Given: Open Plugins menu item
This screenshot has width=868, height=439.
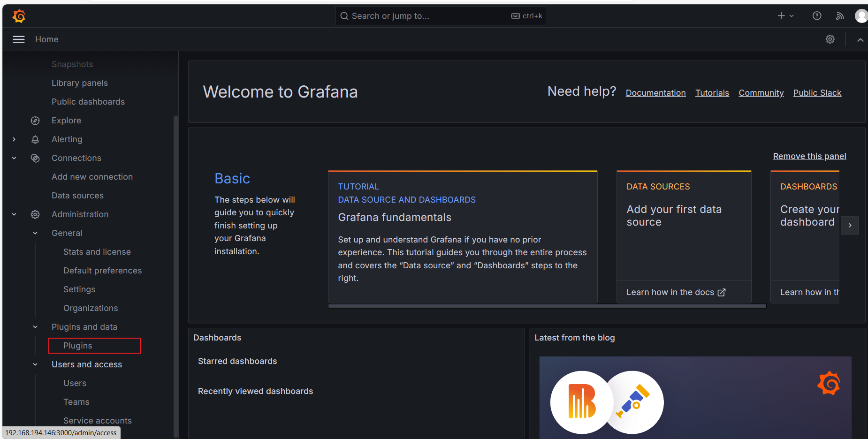Looking at the screenshot, I should tap(78, 346).
